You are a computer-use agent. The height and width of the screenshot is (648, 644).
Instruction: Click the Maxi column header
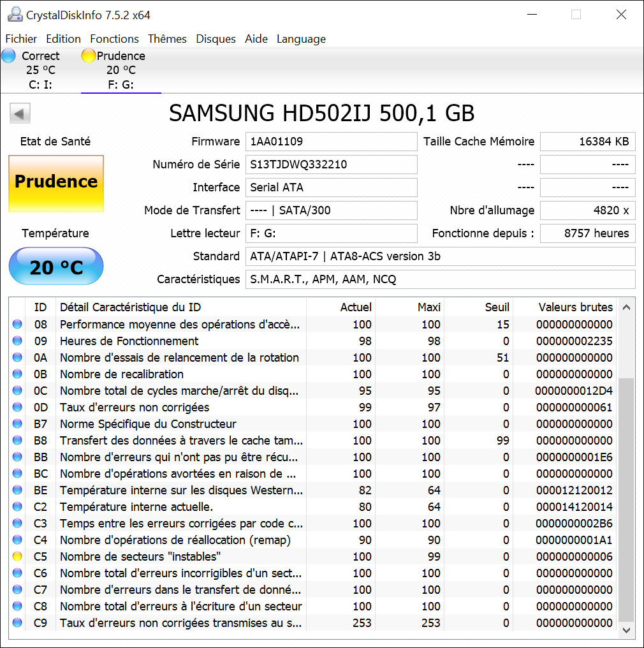click(x=409, y=307)
